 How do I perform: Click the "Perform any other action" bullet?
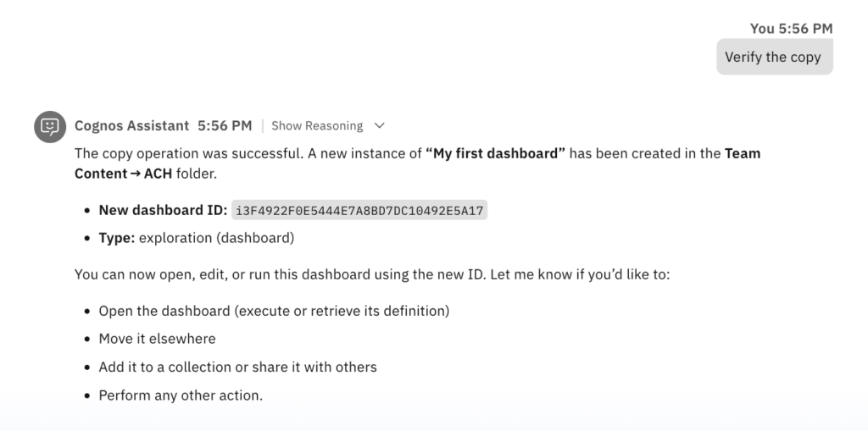point(181,395)
